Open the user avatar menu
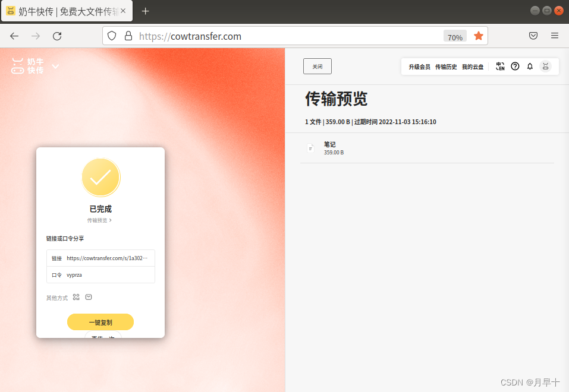 point(545,67)
